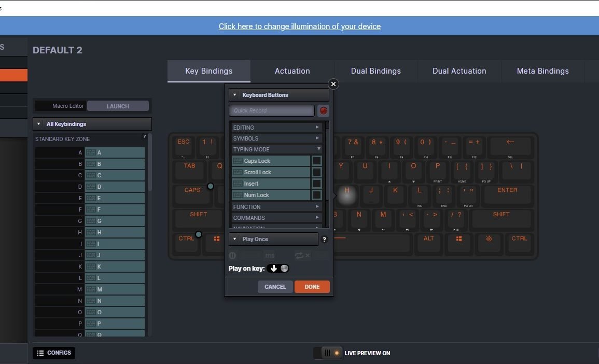Open the Play Once help question mark
This screenshot has height=364, width=599.
(324, 240)
